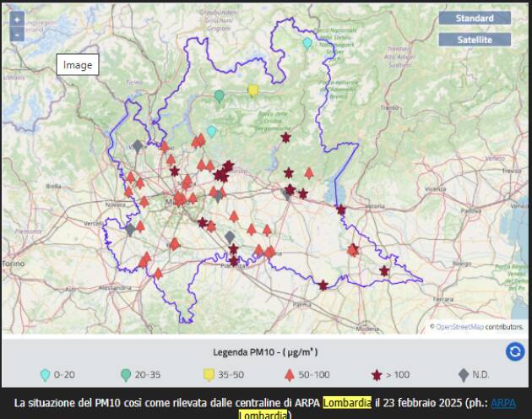The image size is (532, 419).
Task: Click the 0-20 cyan legend swatch
Action: [45, 375]
